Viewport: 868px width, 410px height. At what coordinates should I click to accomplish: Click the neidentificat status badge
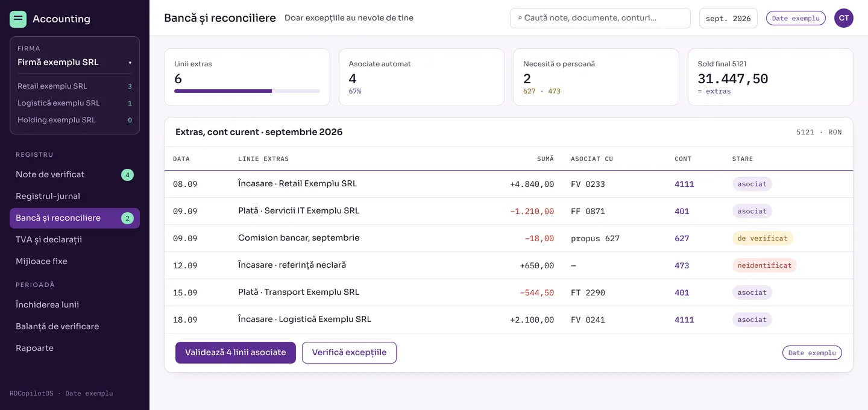764,265
